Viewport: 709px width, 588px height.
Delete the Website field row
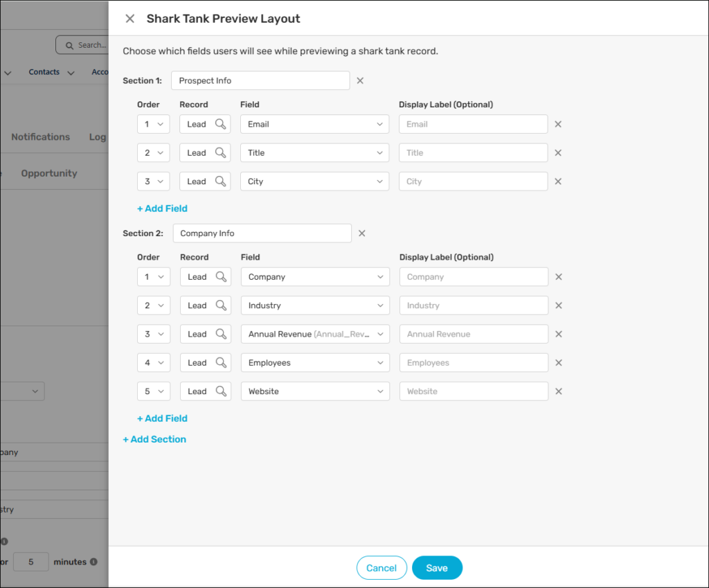click(559, 391)
